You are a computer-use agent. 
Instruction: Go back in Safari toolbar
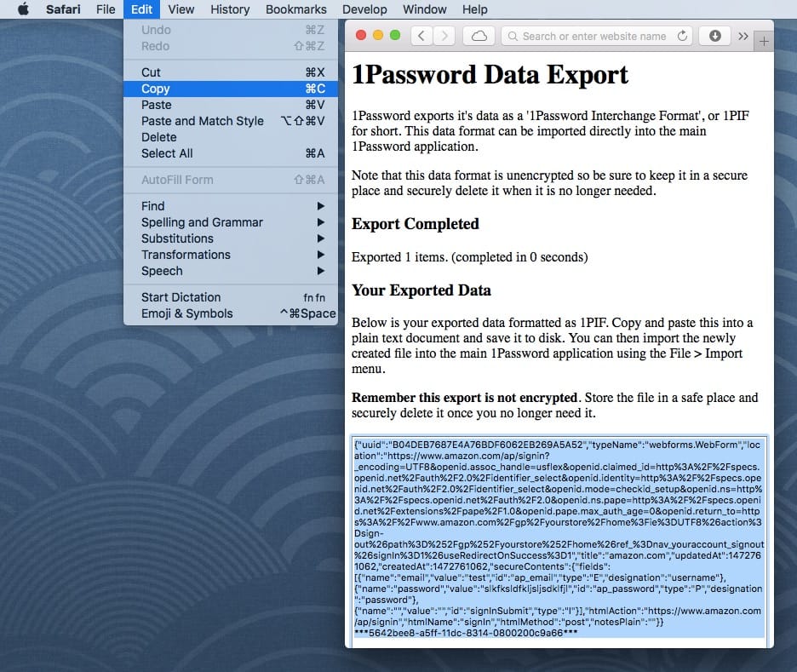point(421,36)
